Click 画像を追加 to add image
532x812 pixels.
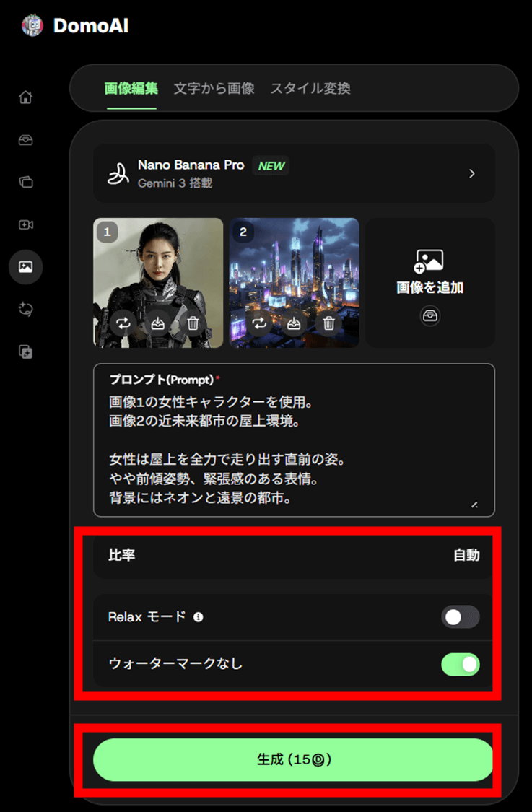click(430, 283)
